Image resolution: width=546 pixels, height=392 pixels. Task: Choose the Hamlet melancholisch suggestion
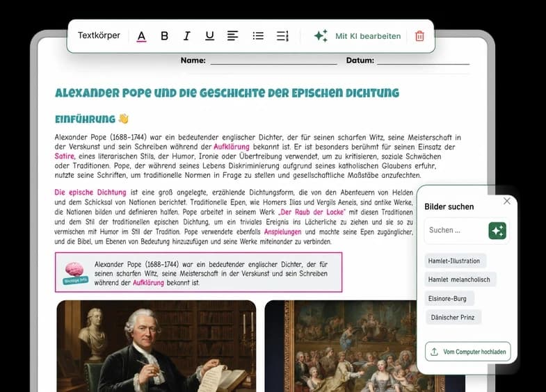click(459, 279)
